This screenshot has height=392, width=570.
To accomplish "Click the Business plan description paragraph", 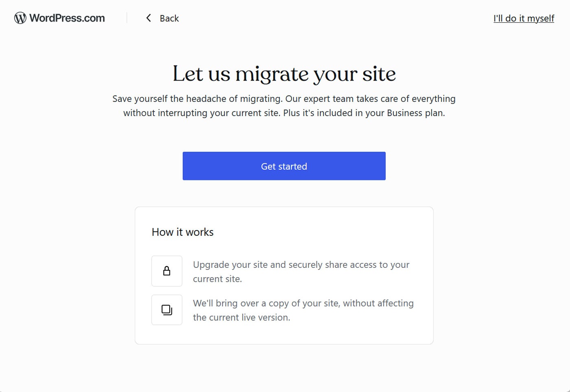I will pos(284,105).
